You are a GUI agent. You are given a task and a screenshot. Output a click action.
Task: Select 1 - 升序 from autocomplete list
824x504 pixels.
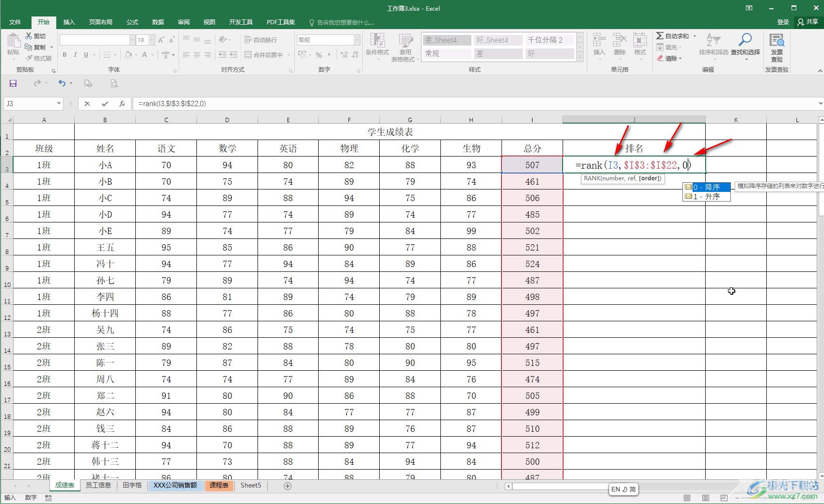point(707,196)
